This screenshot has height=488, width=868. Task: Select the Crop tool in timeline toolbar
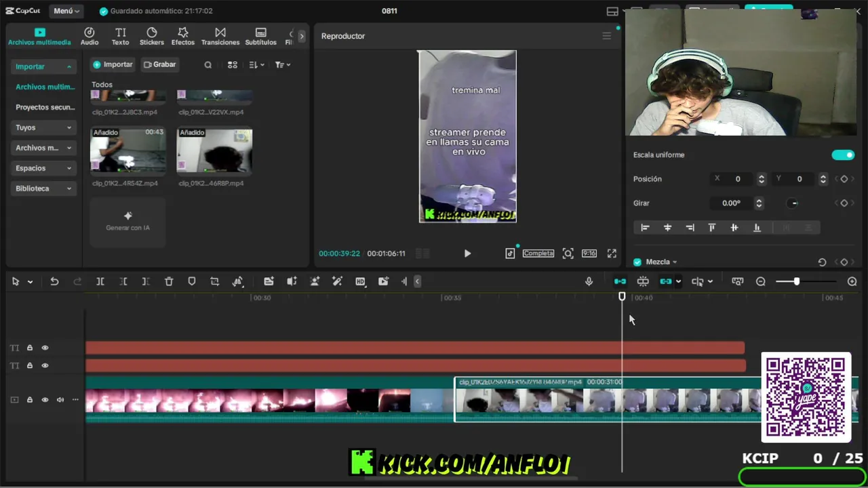(x=214, y=281)
